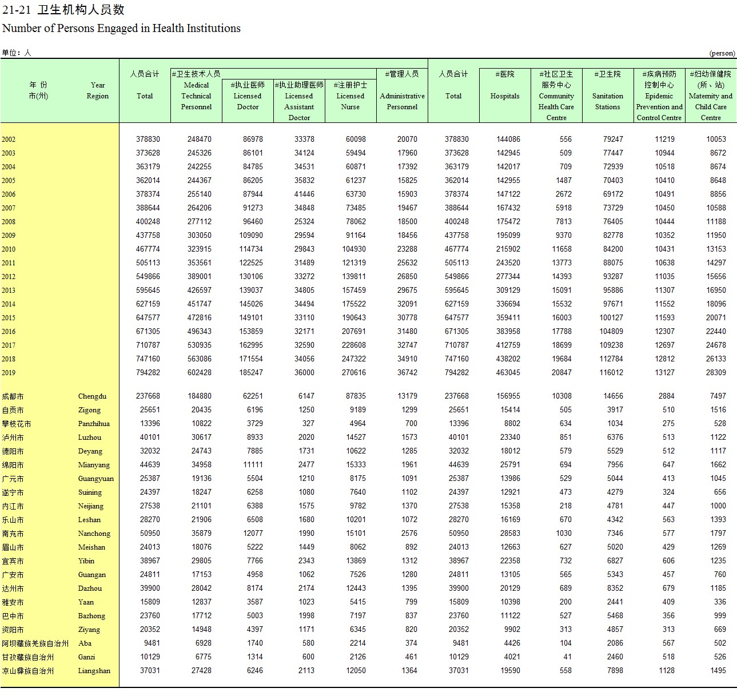Image resolution: width=737 pixels, height=700 pixels.
Task: Click the 2008 maternity centre value 11188
Action: pos(716,221)
